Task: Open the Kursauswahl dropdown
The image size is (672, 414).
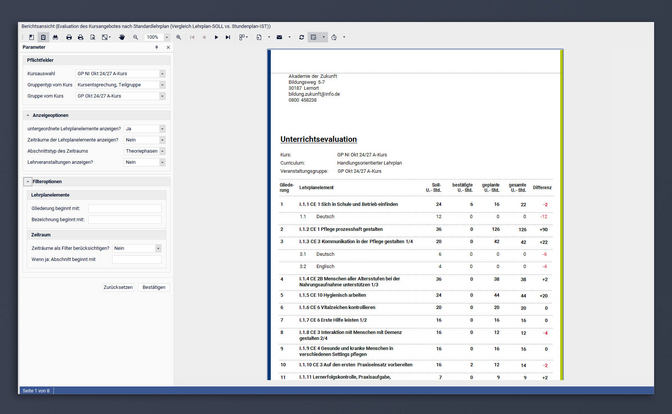Action: coord(162,74)
